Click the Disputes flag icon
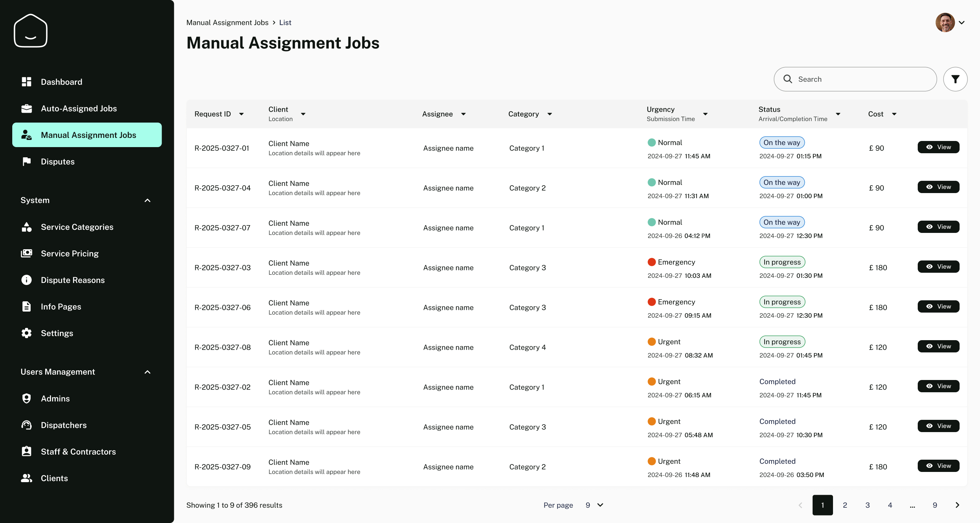The height and width of the screenshot is (523, 980). pyautogui.click(x=26, y=161)
